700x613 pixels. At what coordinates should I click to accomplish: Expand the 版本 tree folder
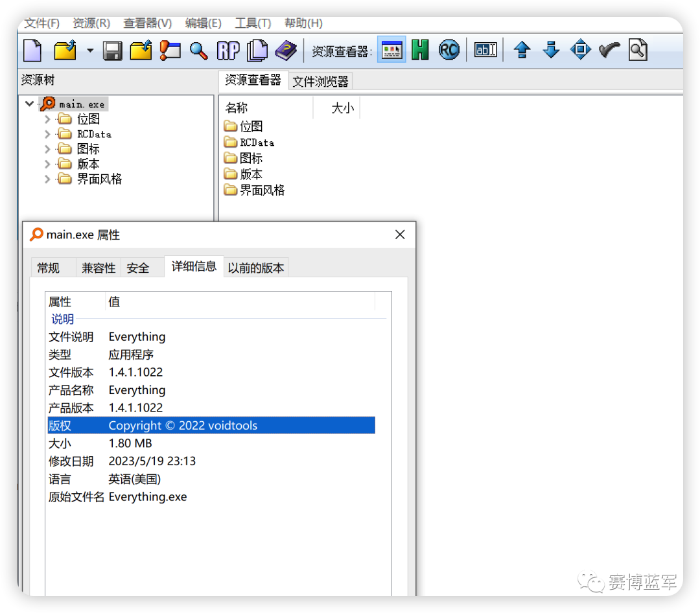pos(47,165)
